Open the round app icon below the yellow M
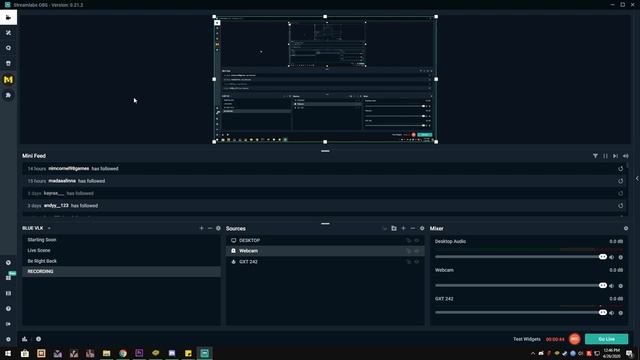The height and width of the screenshot is (360, 640). [x=8, y=95]
